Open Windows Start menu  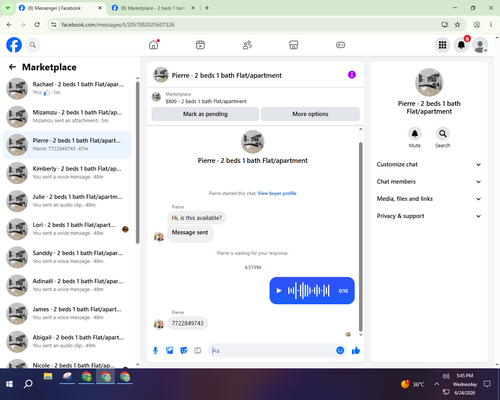click(x=9, y=384)
